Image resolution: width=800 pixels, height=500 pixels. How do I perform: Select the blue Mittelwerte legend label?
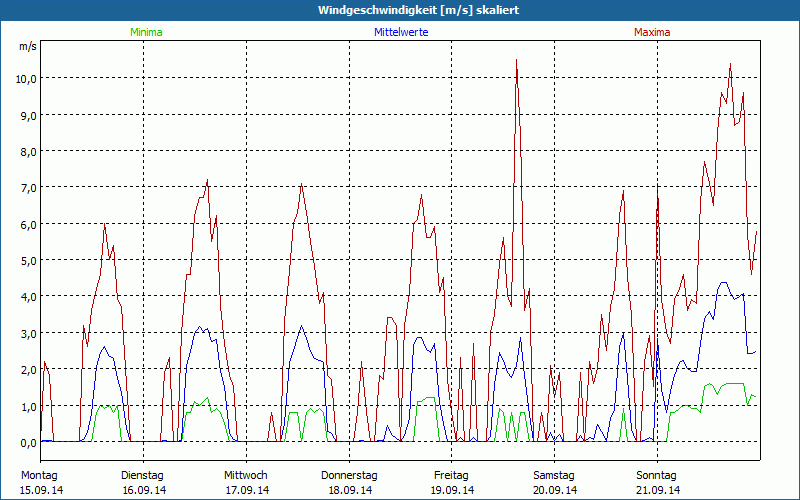400,32
